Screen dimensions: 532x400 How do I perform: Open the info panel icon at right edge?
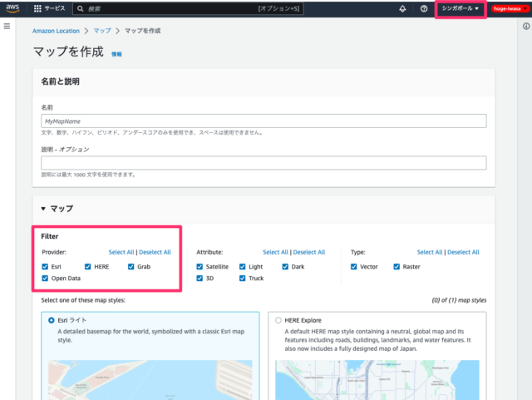(x=526, y=26)
